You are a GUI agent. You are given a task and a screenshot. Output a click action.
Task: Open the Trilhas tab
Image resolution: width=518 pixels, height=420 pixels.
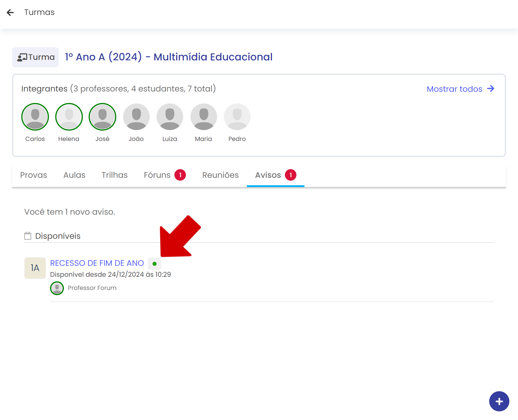(x=115, y=175)
